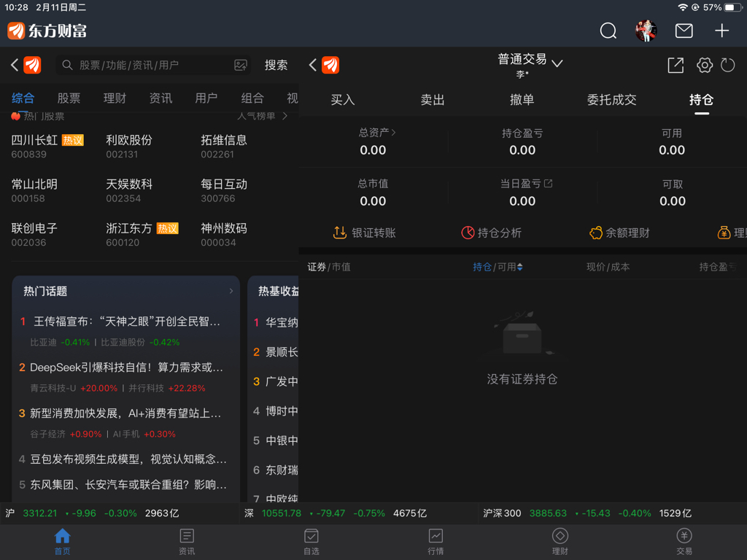Open 余额理财 option

619,233
